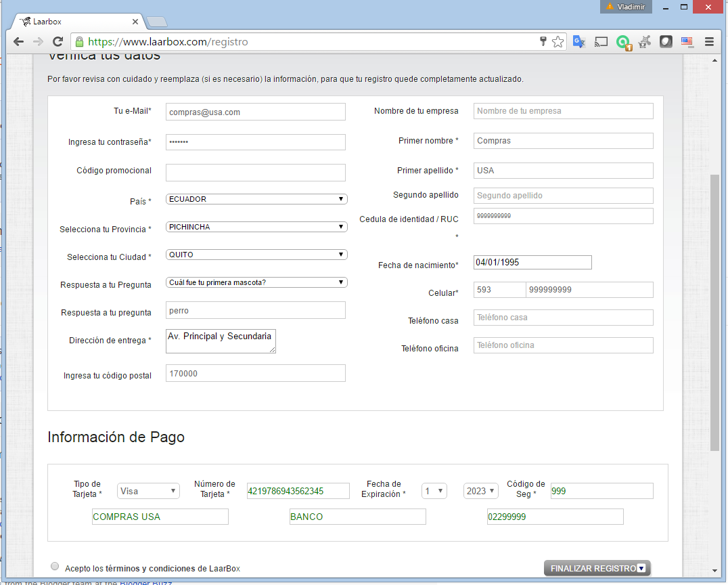This screenshot has height=585, width=728.
Task: Click the COMPRAS USA cardholder field
Action: coord(160,517)
